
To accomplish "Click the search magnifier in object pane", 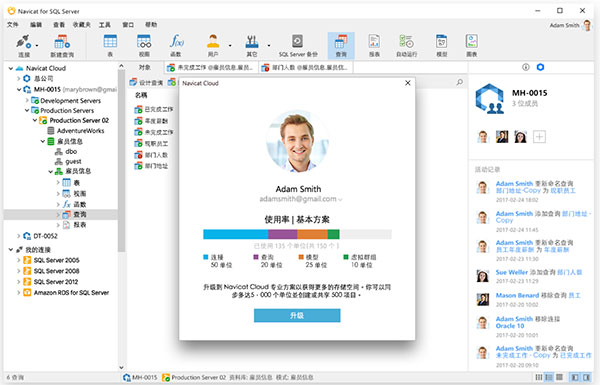I will click(460, 82).
